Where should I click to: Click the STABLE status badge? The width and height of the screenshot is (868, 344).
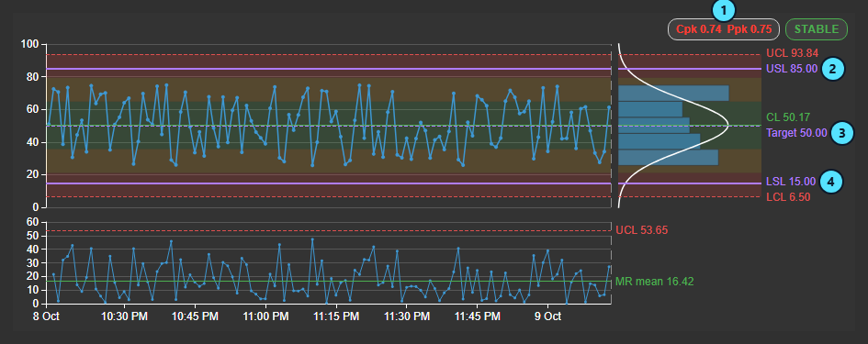(x=817, y=29)
